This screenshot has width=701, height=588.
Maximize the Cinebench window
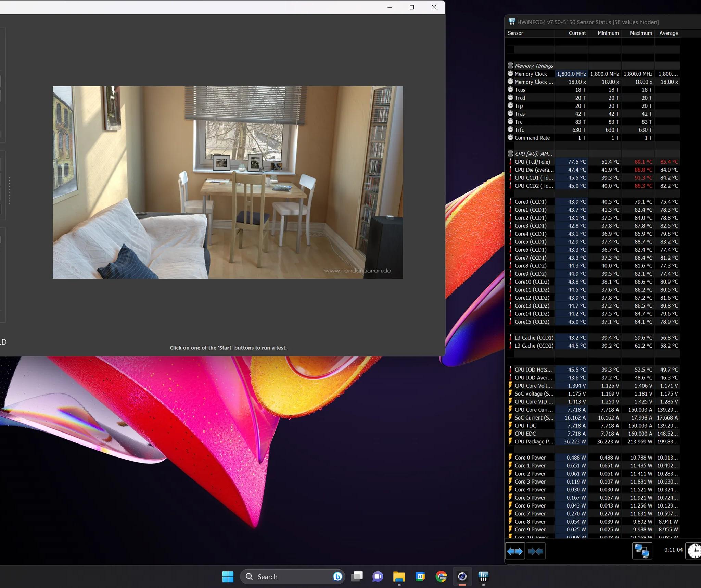pos(412,7)
